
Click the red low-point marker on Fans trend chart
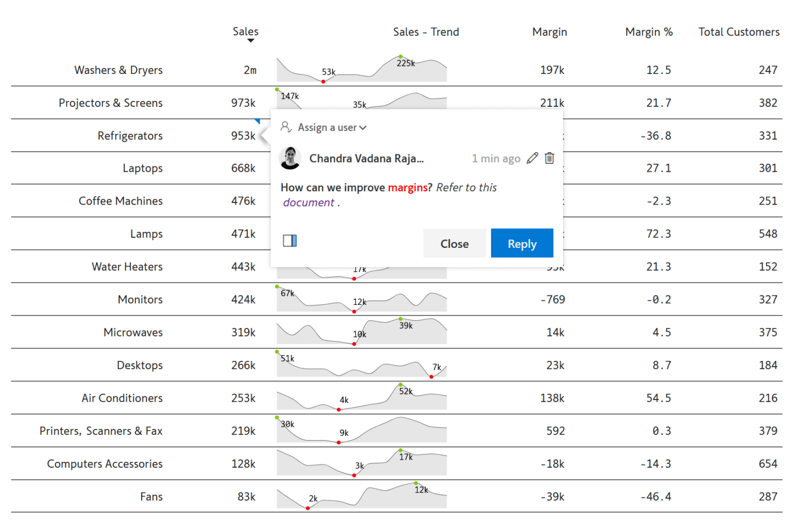(308, 507)
